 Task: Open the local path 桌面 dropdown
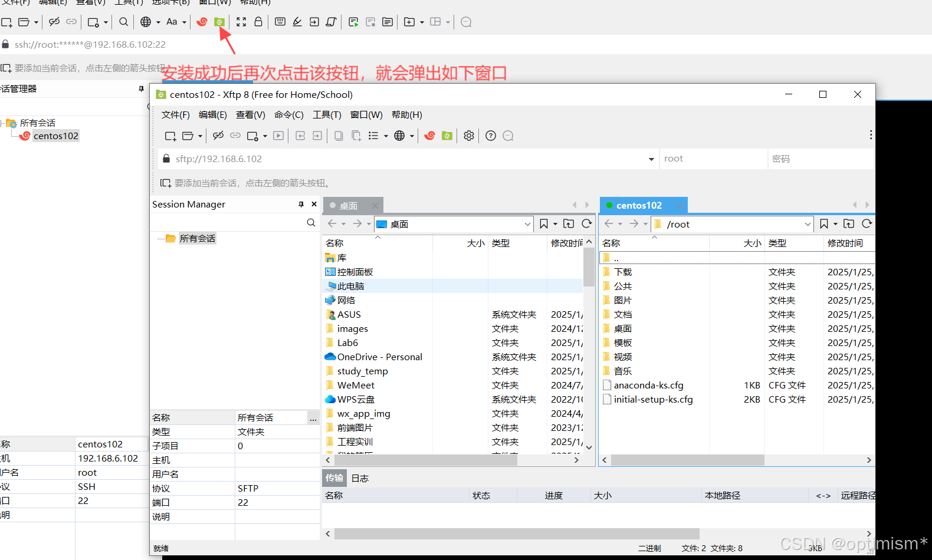click(x=527, y=224)
